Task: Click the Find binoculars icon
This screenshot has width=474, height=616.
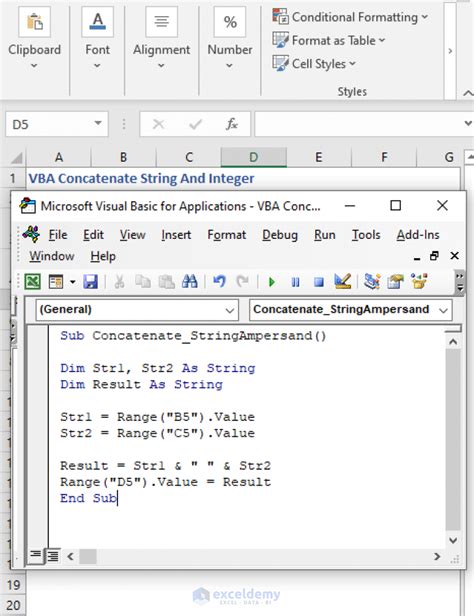Action: click(190, 282)
